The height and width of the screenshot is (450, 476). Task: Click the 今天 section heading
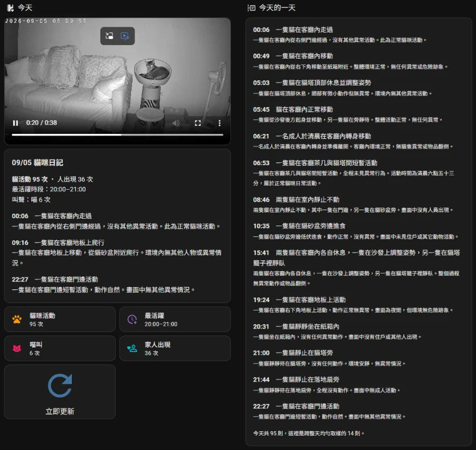(x=25, y=8)
